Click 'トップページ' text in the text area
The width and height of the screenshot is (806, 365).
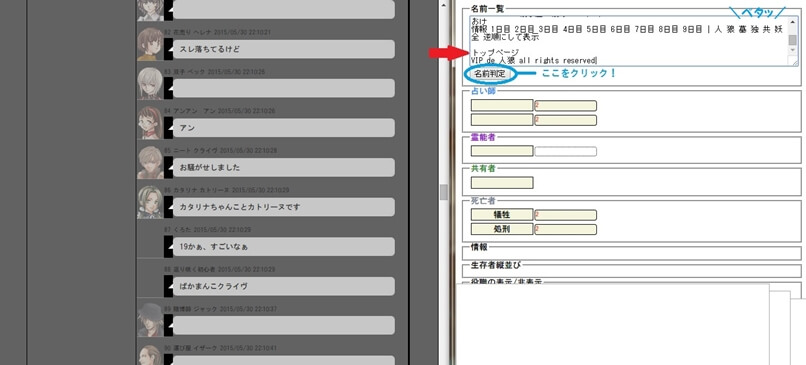[496, 52]
